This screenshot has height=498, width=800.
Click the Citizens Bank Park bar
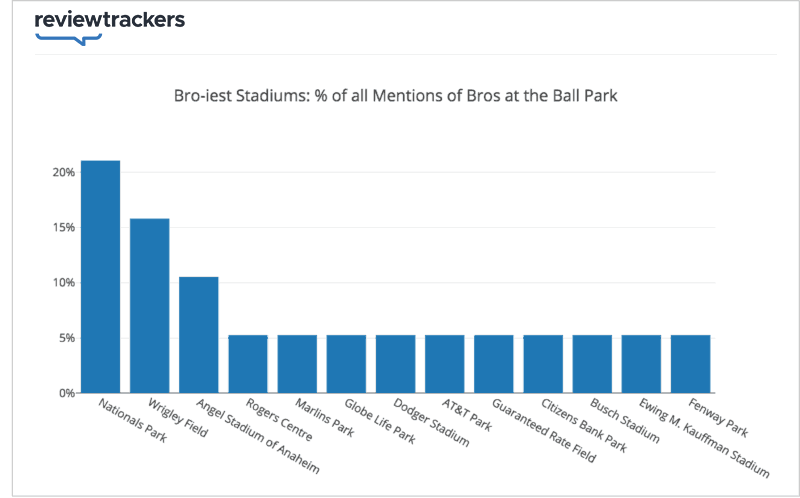click(x=543, y=364)
